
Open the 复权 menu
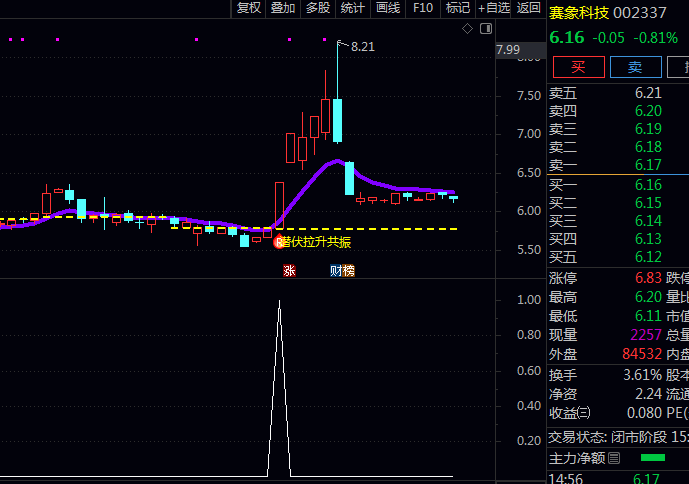pos(248,8)
